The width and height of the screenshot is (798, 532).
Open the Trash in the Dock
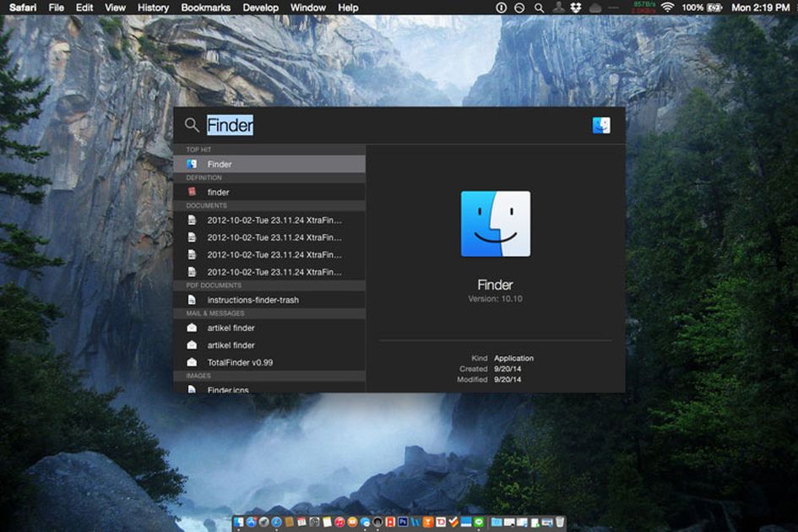(560, 522)
